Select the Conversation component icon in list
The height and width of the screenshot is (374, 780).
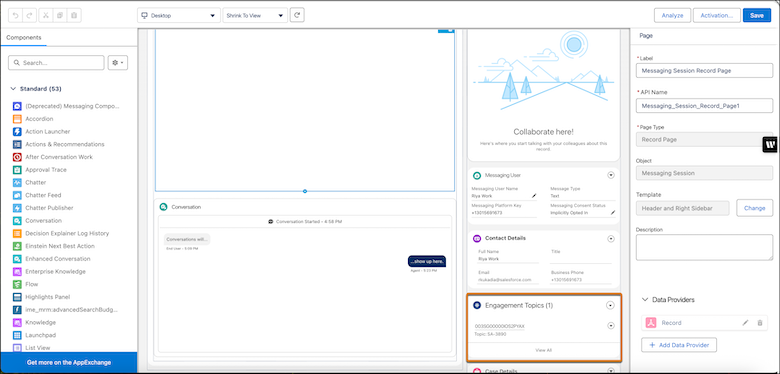click(x=17, y=220)
